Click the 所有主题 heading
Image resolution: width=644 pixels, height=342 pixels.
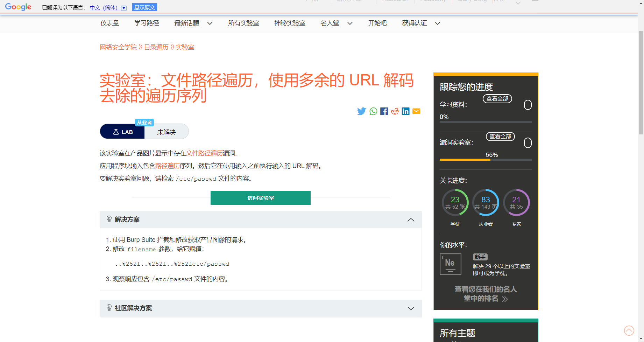[457, 333]
